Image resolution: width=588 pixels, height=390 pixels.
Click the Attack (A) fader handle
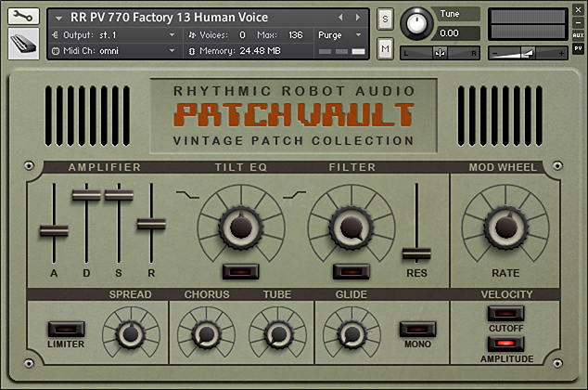pos(54,230)
